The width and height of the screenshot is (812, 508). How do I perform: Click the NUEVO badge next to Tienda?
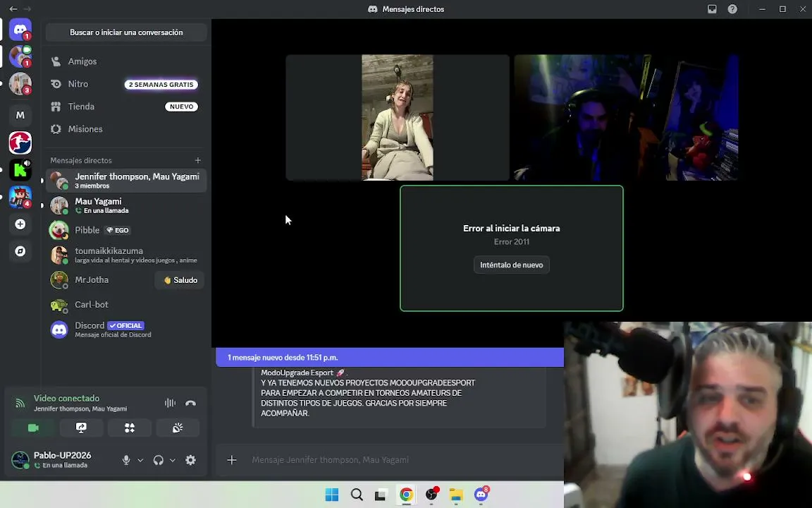181,107
